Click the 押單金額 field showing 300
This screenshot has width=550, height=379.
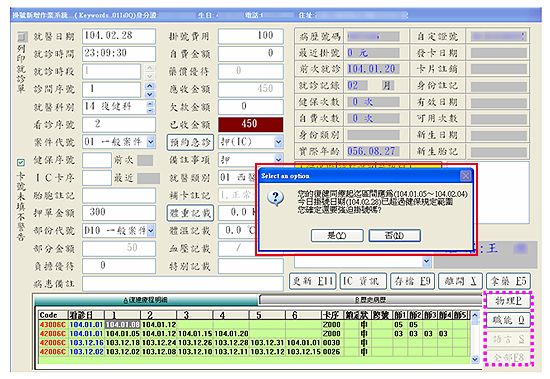(119, 213)
